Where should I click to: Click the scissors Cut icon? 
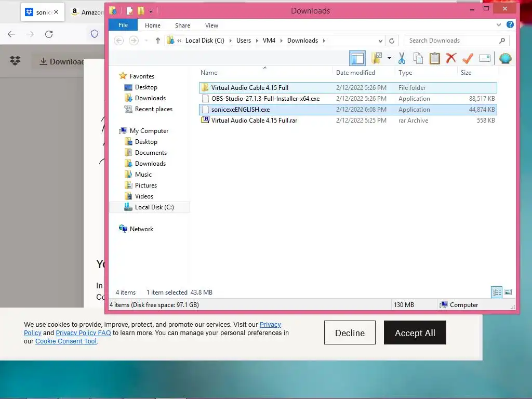[x=402, y=58]
